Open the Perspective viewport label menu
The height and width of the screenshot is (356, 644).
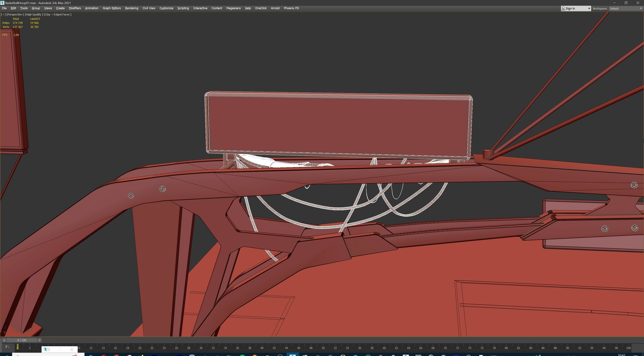(15, 14)
